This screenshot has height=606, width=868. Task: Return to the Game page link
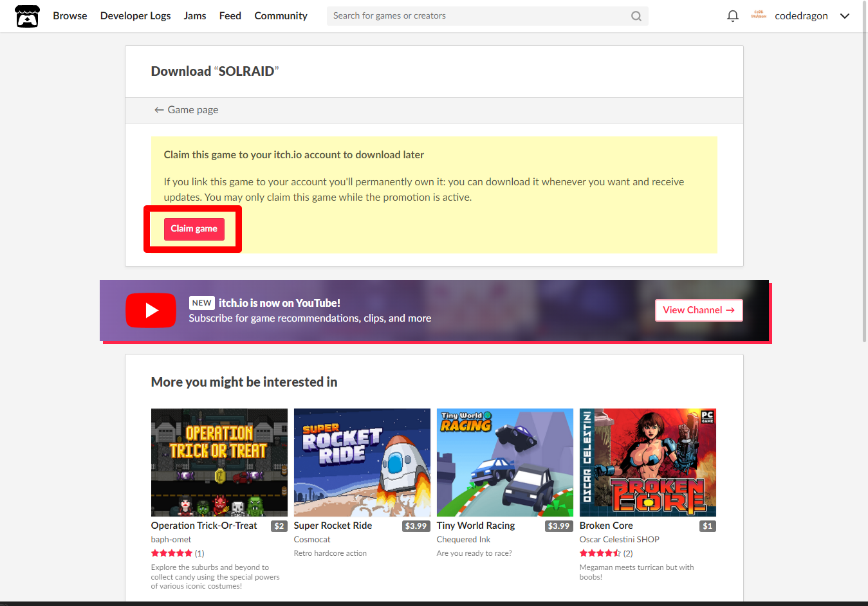tap(187, 110)
